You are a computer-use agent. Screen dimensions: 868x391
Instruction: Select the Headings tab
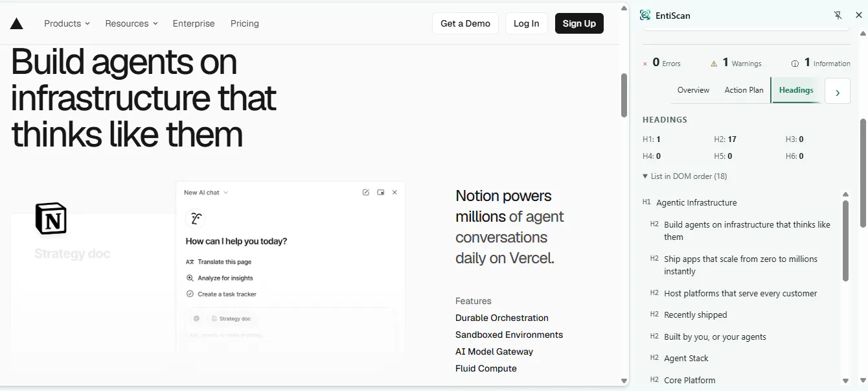point(796,90)
